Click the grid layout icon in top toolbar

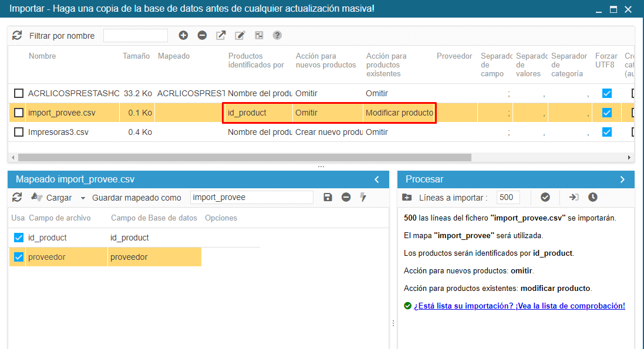259,35
